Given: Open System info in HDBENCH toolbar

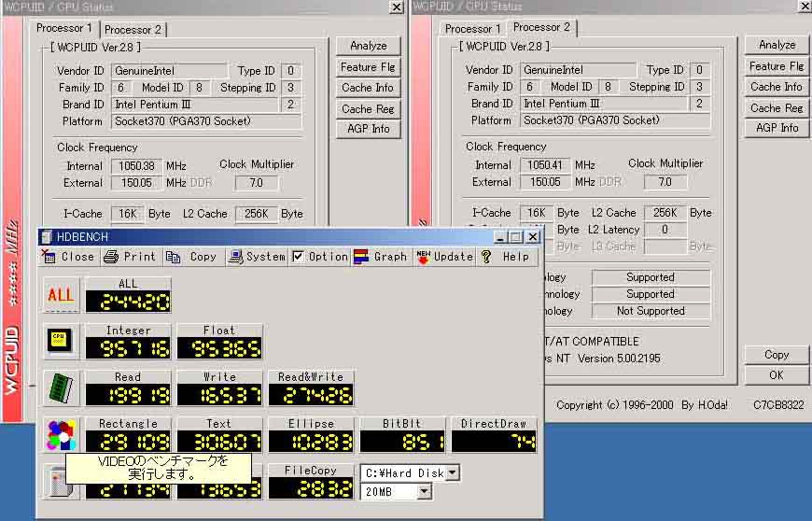Looking at the screenshot, I should (257, 257).
